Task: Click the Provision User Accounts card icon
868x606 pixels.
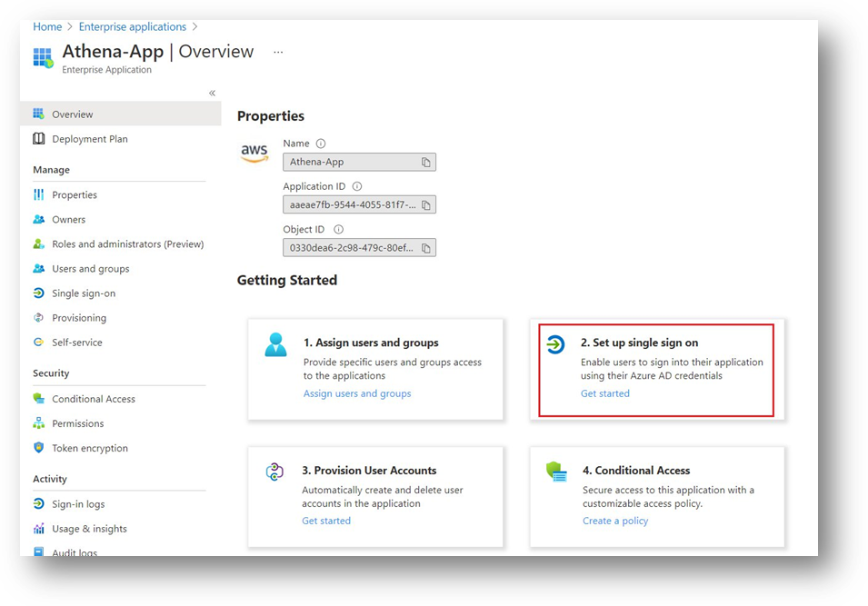Action: point(274,472)
